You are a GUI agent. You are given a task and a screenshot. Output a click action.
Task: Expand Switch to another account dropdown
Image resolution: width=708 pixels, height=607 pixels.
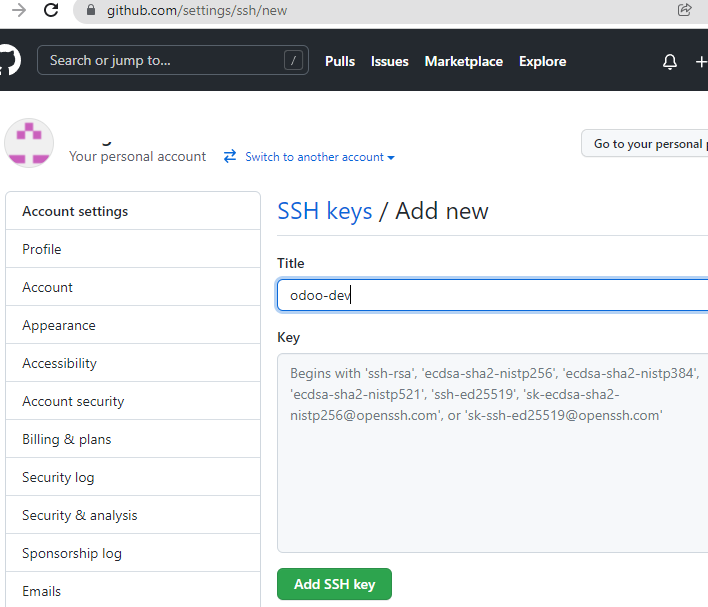pyautogui.click(x=320, y=157)
